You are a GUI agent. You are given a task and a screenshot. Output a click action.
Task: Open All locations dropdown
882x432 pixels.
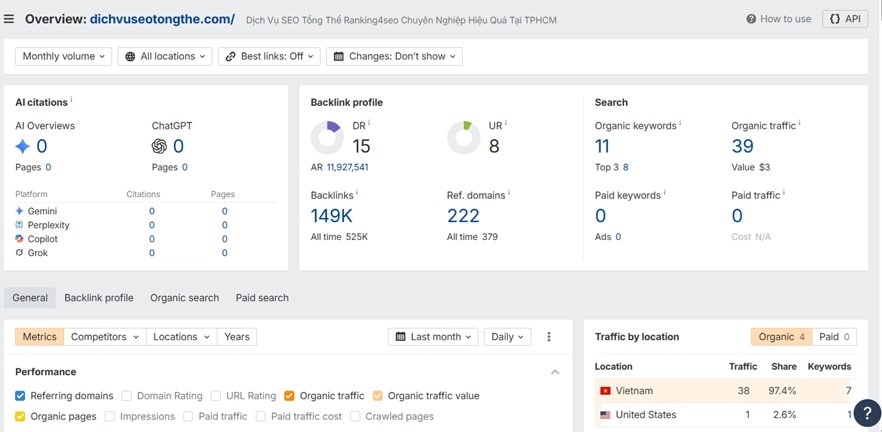(165, 56)
